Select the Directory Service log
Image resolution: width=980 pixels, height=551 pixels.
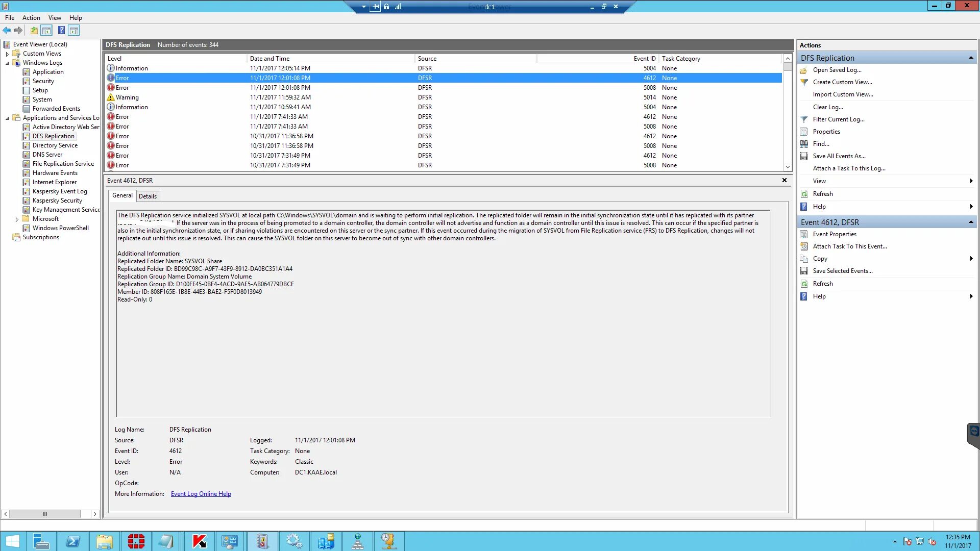point(55,145)
